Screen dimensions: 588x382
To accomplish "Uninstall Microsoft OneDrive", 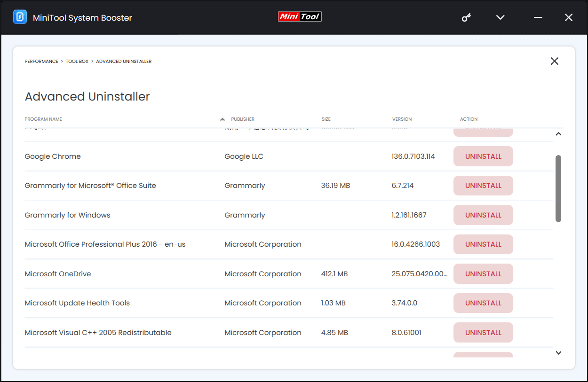I will click(x=483, y=274).
